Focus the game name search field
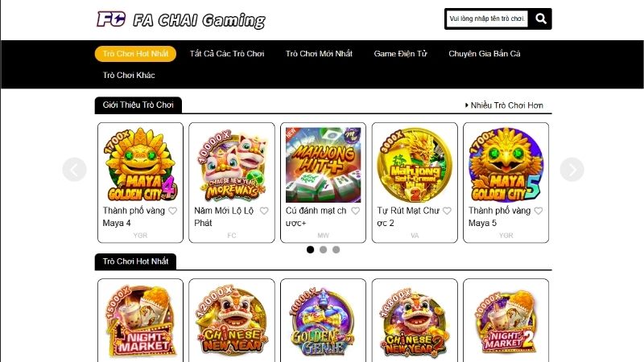Viewport: 644px width, 362px height. [487, 19]
